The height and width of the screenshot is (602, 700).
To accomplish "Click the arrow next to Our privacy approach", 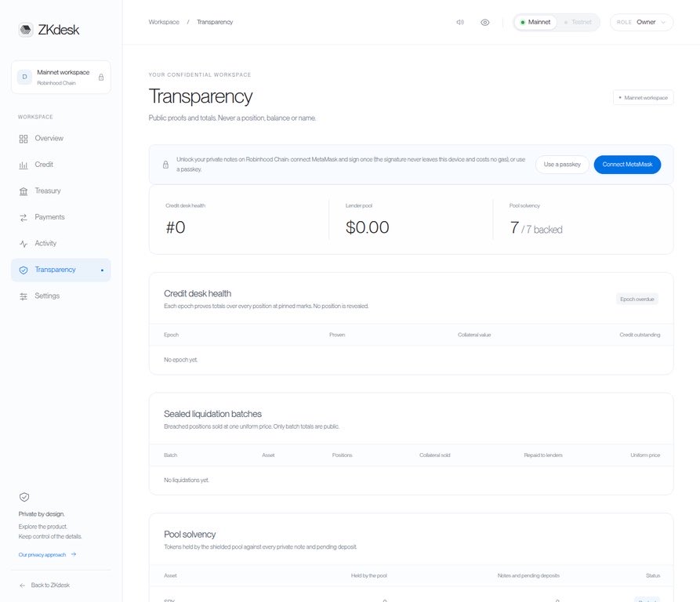I will click(x=74, y=554).
